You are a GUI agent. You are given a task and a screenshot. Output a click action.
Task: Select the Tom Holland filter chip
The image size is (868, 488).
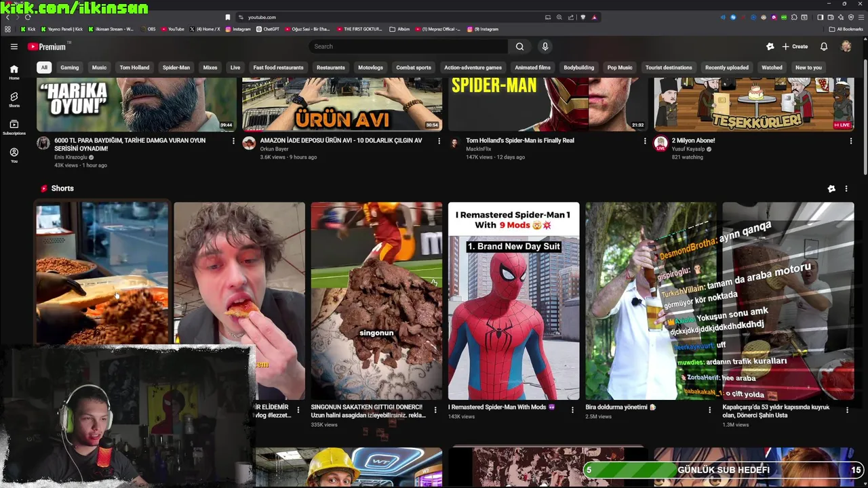click(x=134, y=68)
